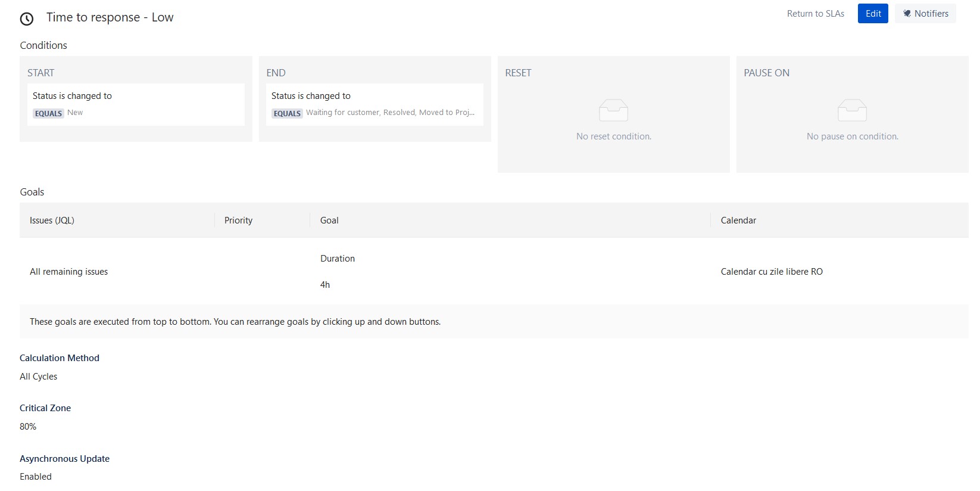The width and height of the screenshot is (980, 491).
Task: Click the empty inbox icon under RESET
Action: point(613,110)
